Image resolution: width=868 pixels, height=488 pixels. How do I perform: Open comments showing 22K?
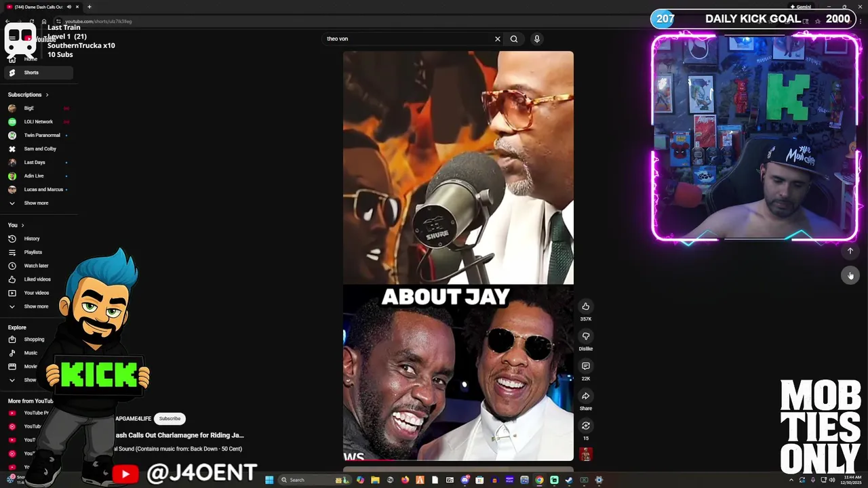pyautogui.click(x=585, y=366)
